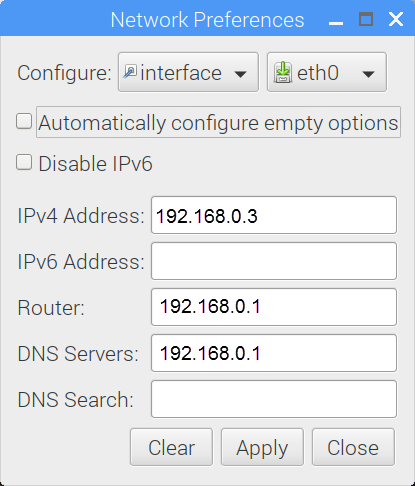The height and width of the screenshot is (486, 415).
Task: Click the arrow beside eth0
Action: 368,74
